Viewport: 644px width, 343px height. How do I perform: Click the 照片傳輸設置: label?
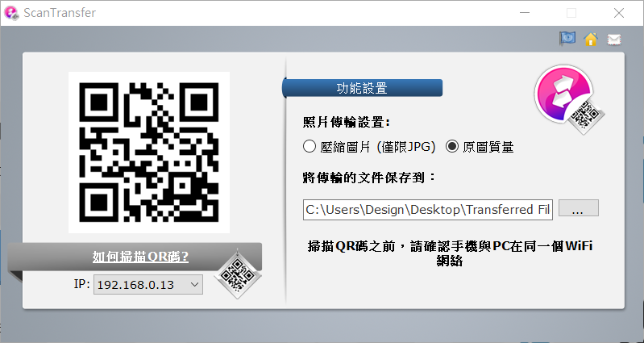tap(347, 122)
